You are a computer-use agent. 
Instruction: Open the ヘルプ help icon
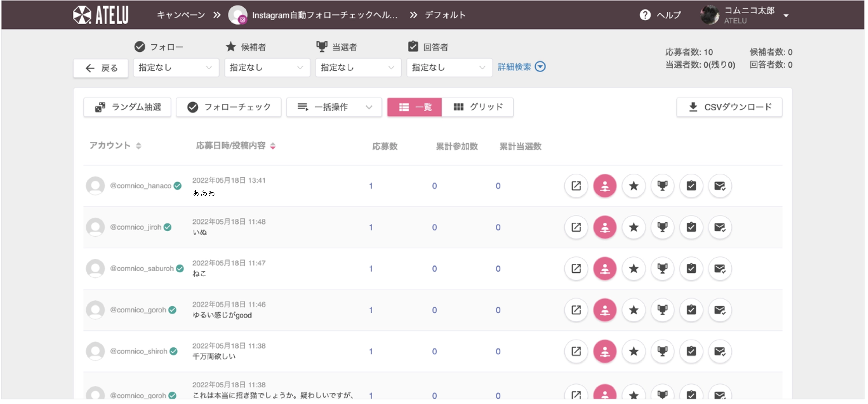645,15
